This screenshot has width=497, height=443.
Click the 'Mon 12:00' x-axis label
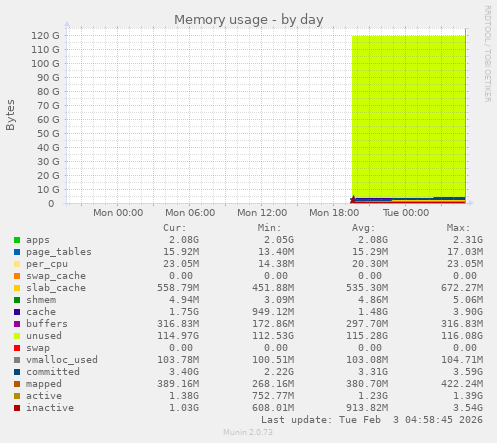click(262, 213)
